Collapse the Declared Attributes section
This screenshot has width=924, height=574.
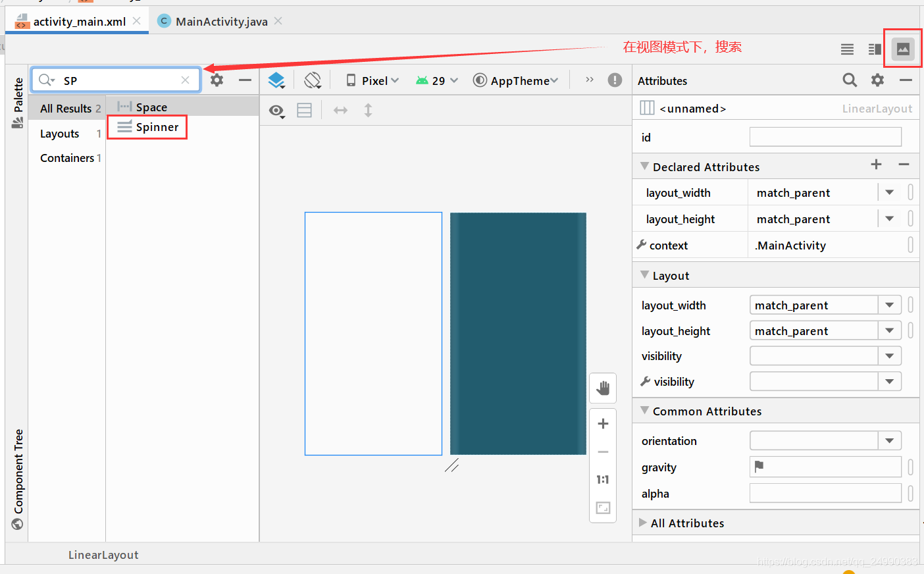(x=644, y=167)
